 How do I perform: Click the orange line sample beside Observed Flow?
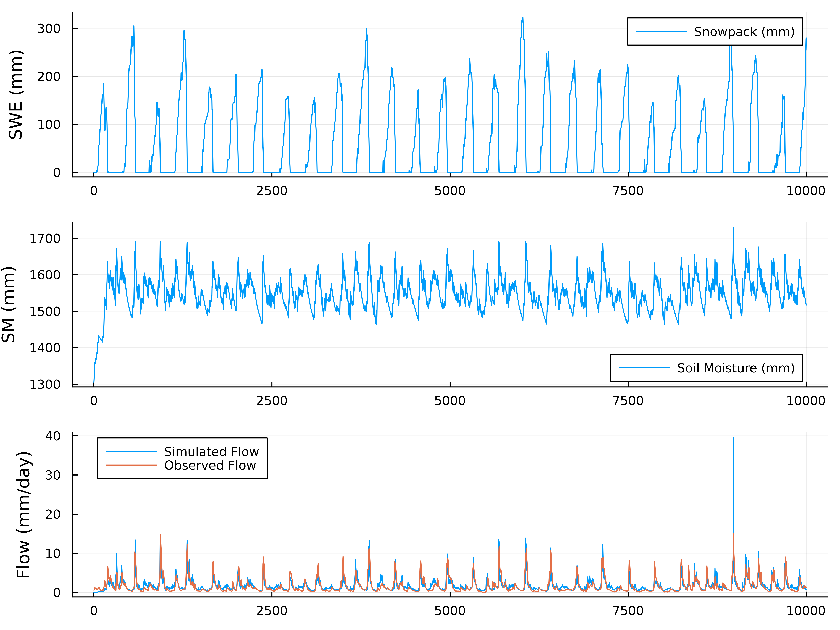pyautogui.click(x=131, y=465)
